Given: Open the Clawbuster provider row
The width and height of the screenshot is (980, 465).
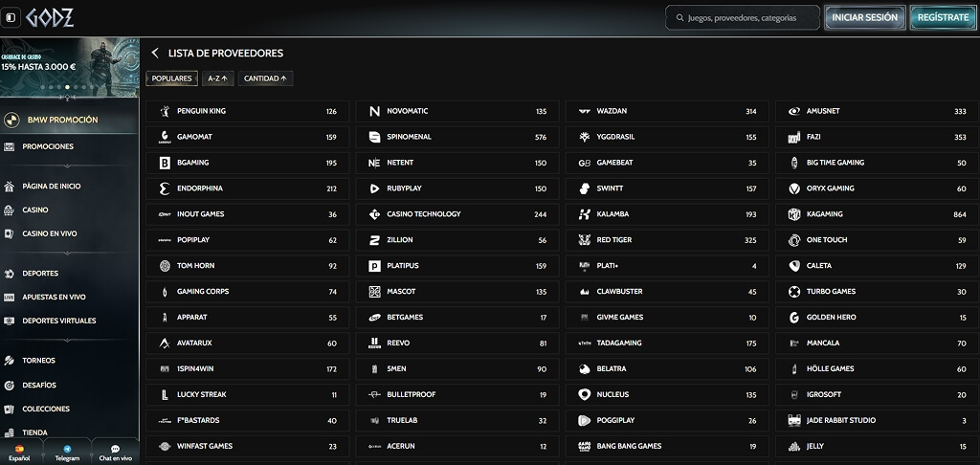Looking at the screenshot, I should (667, 291).
